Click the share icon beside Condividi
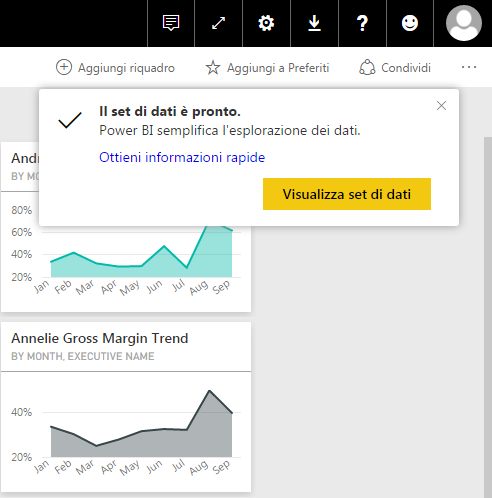 tap(367, 67)
